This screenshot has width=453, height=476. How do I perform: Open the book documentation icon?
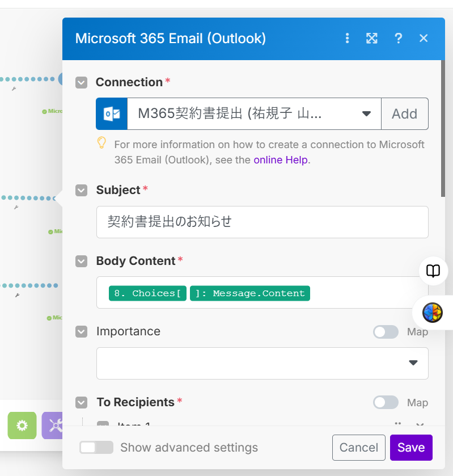tap(433, 271)
